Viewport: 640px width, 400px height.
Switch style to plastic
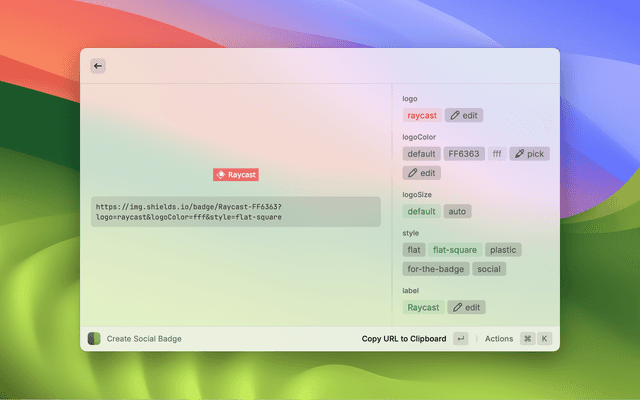point(503,250)
